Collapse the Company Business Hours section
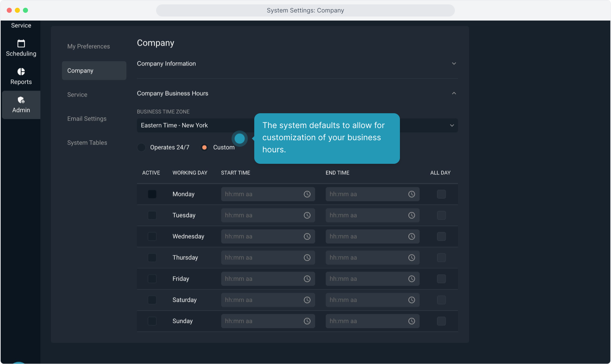The height and width of the screenshot is (364, 611). coord(454,93)
